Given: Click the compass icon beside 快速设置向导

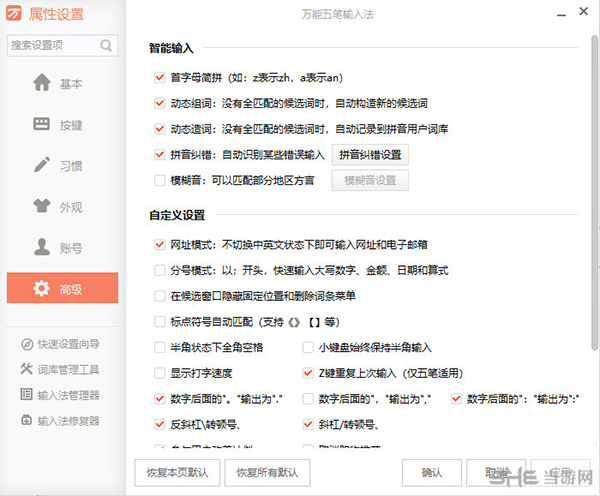Looking at the screenshot, I should click(27, 344).
